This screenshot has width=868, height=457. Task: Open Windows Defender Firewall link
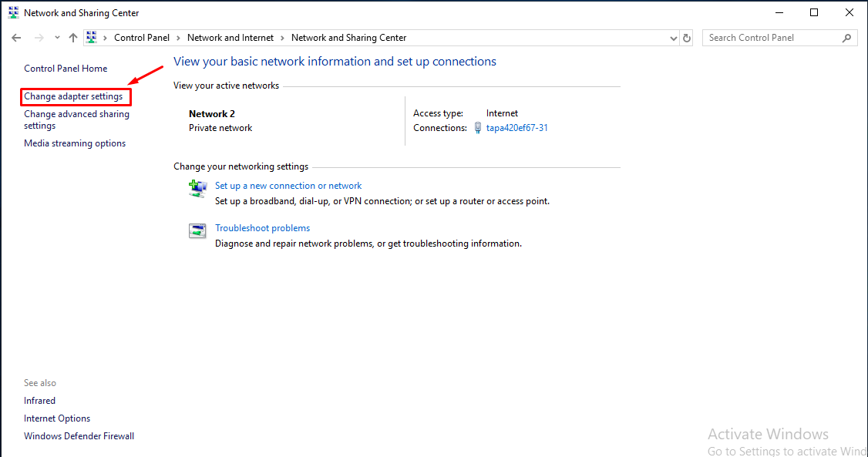(x=79, y=436)
